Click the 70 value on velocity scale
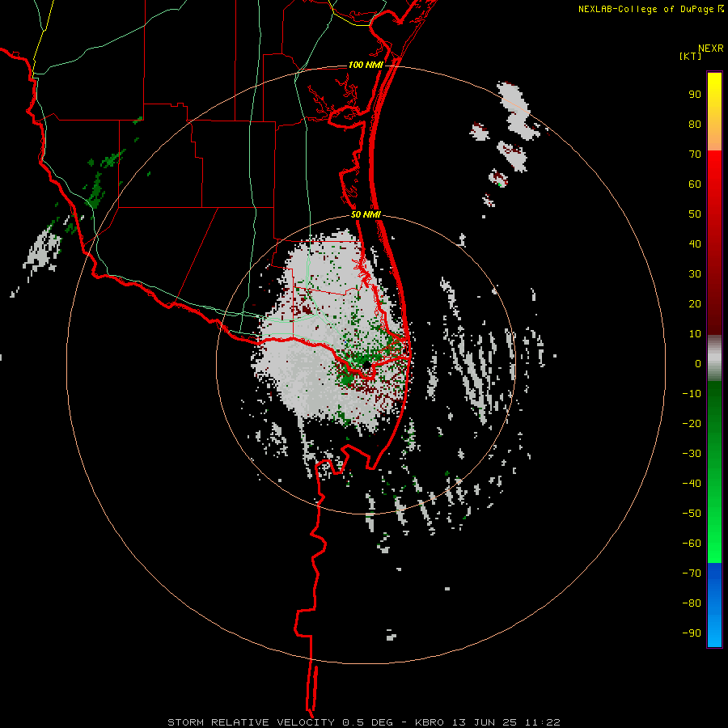This screenshot has height=728, width=728. click(x=695, y=154)
